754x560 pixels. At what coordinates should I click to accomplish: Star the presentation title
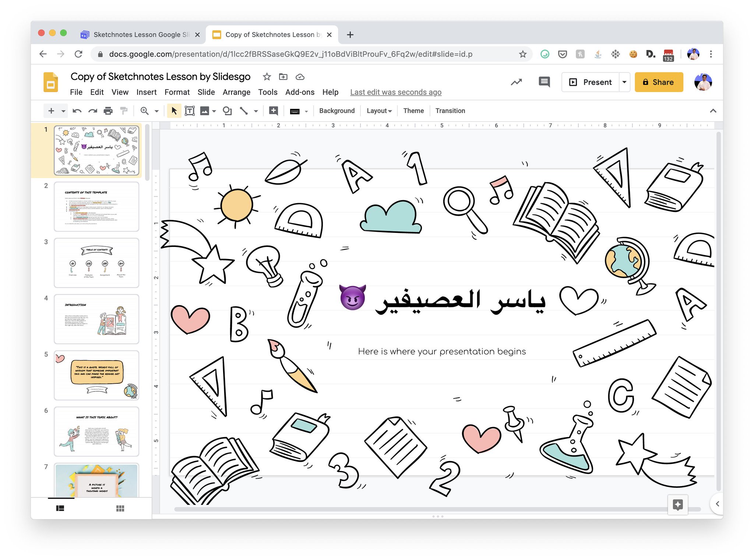point(267,77)
